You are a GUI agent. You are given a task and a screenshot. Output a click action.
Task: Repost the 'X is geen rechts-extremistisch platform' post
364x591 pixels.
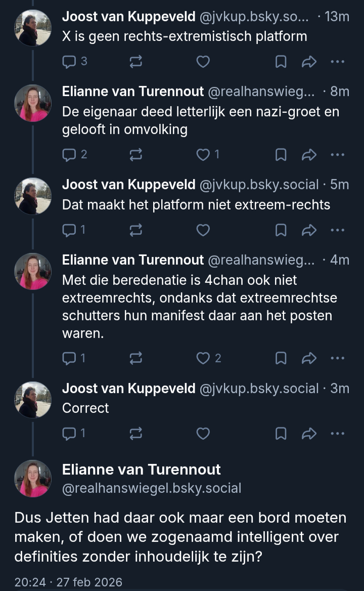(x=136, y=62)
